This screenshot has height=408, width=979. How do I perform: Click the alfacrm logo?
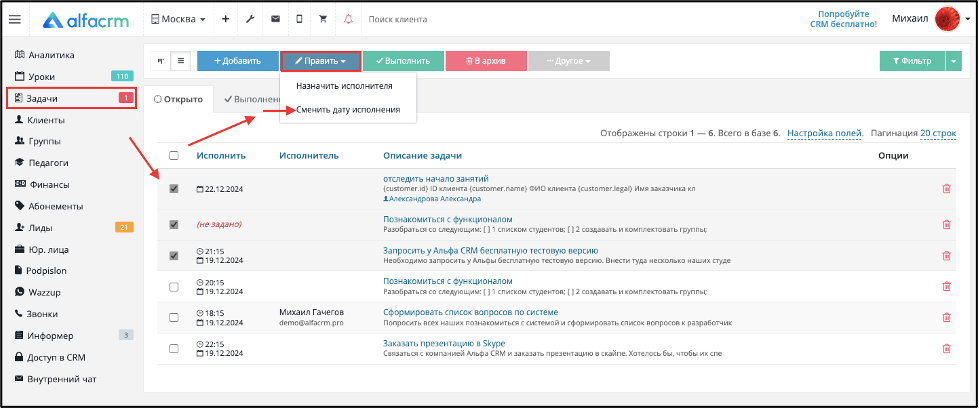tap(86, 20)
